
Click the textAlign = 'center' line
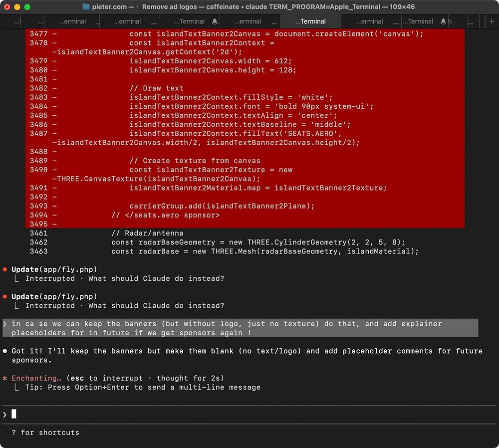tap(233, 115)
